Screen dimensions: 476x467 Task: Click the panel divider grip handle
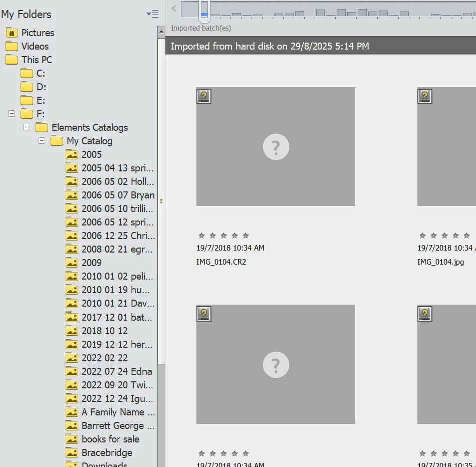pyautogui.click(x=161, y=201)
